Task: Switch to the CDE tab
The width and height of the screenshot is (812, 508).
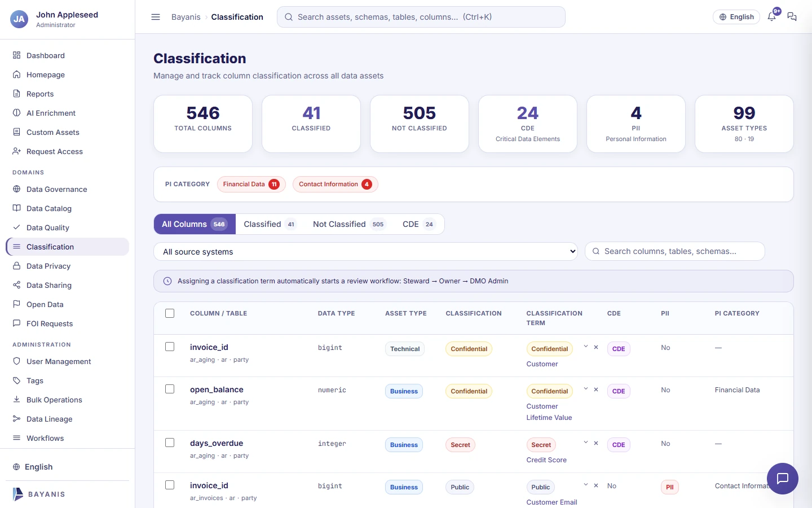Action: tap(418, 224)
